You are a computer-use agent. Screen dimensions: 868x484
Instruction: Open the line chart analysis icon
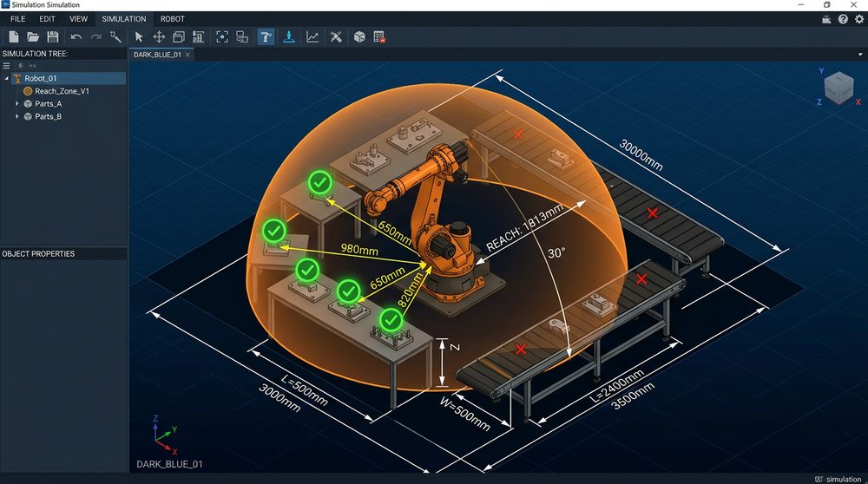coord(312,36)
